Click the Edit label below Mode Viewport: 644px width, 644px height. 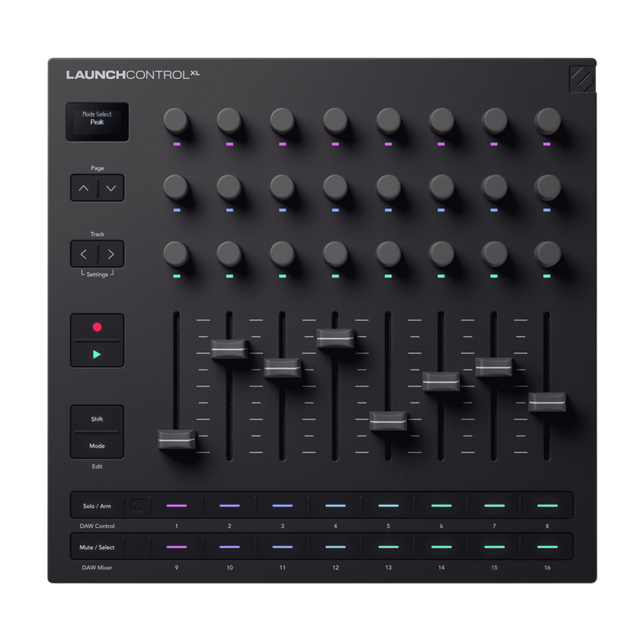click(x=97, y=466)
